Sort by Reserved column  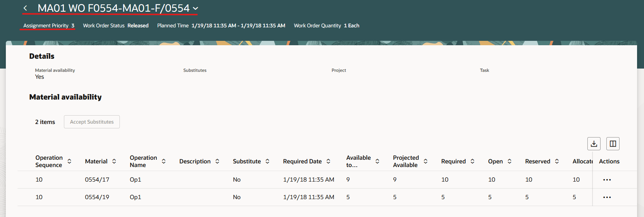[x=557, y=161]
